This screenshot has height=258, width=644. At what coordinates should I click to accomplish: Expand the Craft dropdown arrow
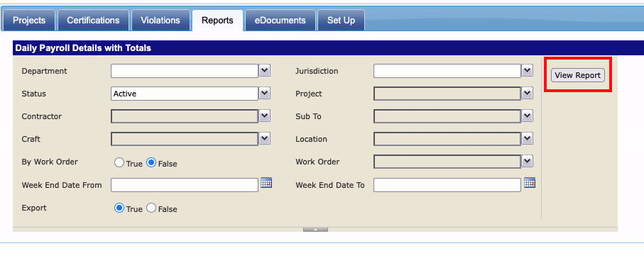265,139
